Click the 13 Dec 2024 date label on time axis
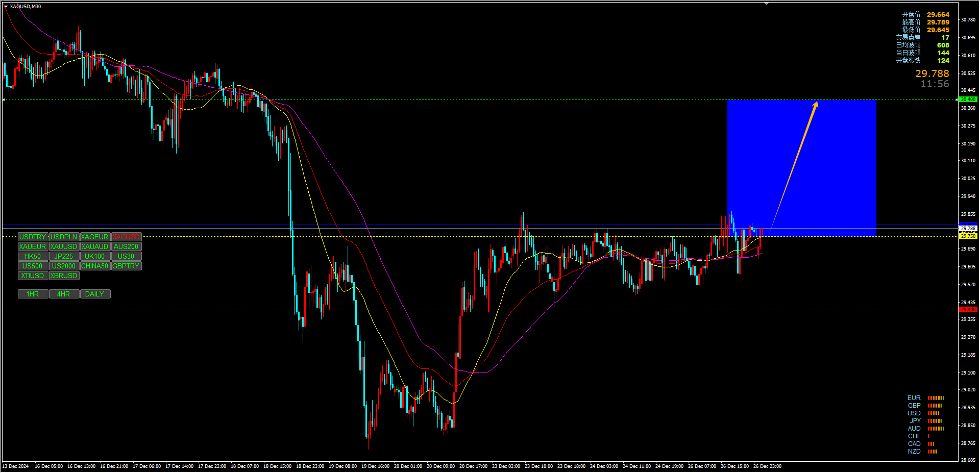The height and width of the screenshot is (473, 980). 16,466
